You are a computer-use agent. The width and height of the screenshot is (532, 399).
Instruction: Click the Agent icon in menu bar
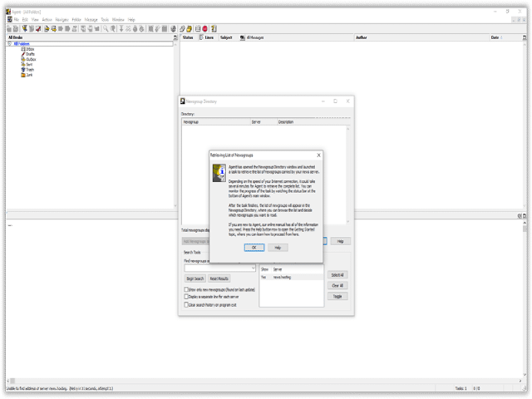[x=10, y=20]
